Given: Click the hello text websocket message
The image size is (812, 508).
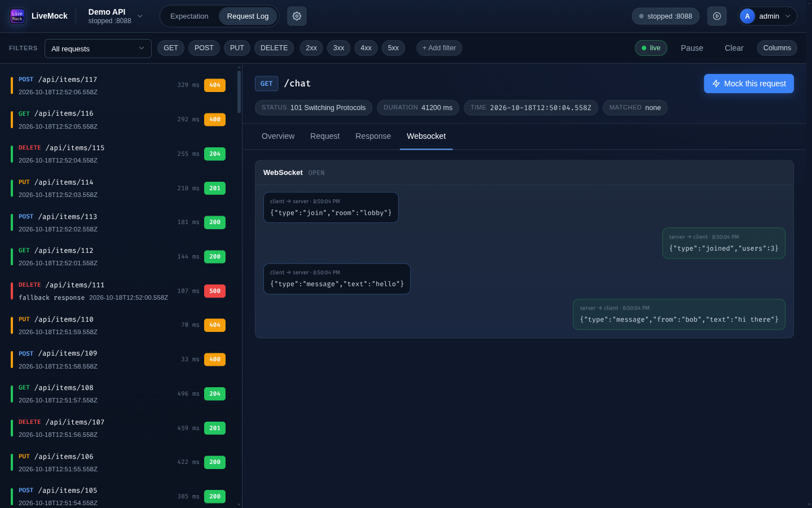Looking at the screenshot, I should coord(337,279).
